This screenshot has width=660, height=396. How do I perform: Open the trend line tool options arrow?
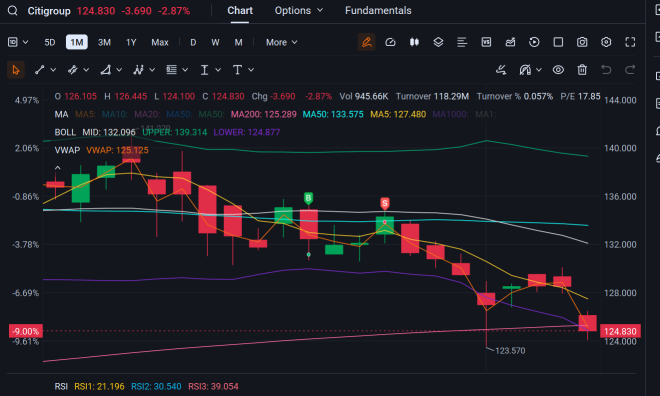pos(53,70)
